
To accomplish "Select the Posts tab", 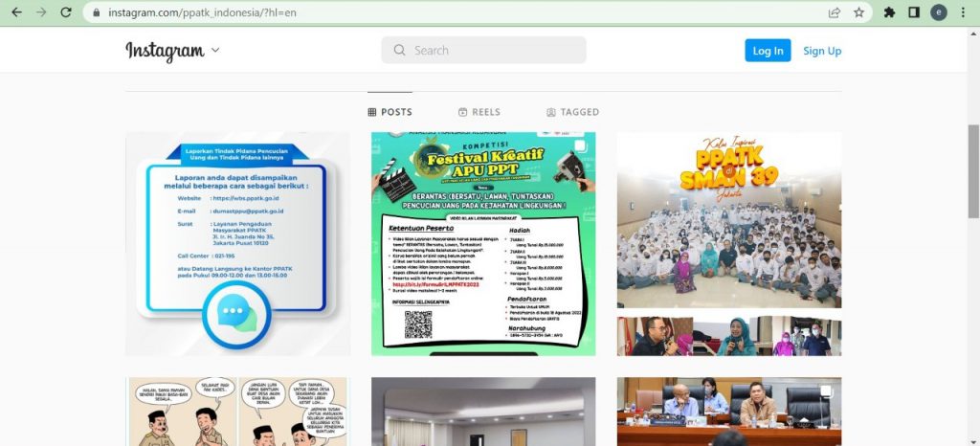I will pos(390,112).
